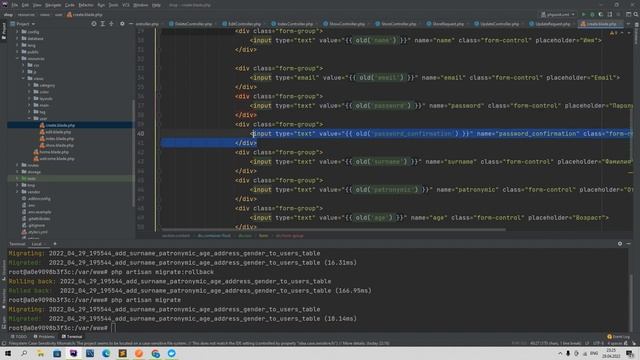
Task: Expand the database folder
Action: (17, 38)
